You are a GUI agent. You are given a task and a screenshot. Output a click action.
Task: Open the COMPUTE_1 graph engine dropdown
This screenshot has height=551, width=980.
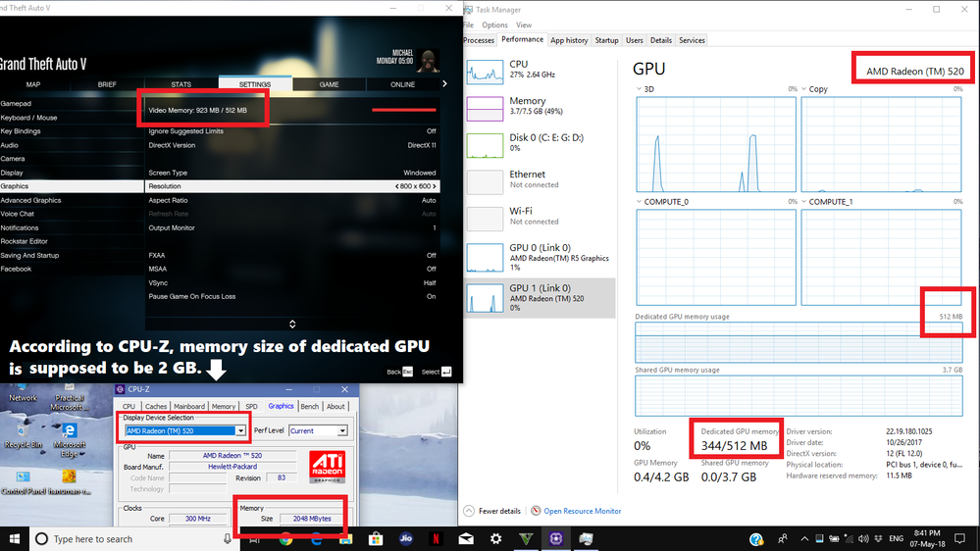coord(803,201)
